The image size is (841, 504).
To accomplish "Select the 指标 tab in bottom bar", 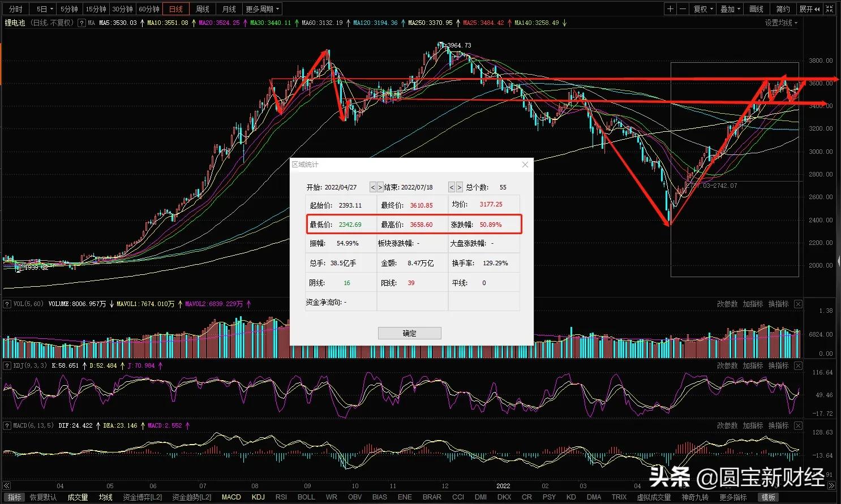I will [x=15, y=497].
